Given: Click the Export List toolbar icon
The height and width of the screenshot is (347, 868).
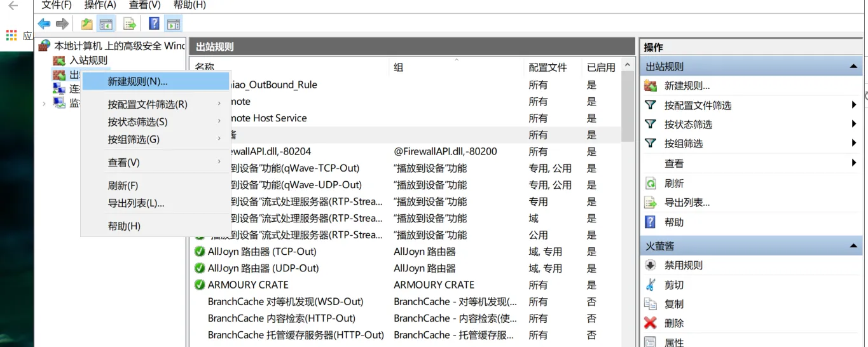Looking at the screenshot, I should point(130,24).
